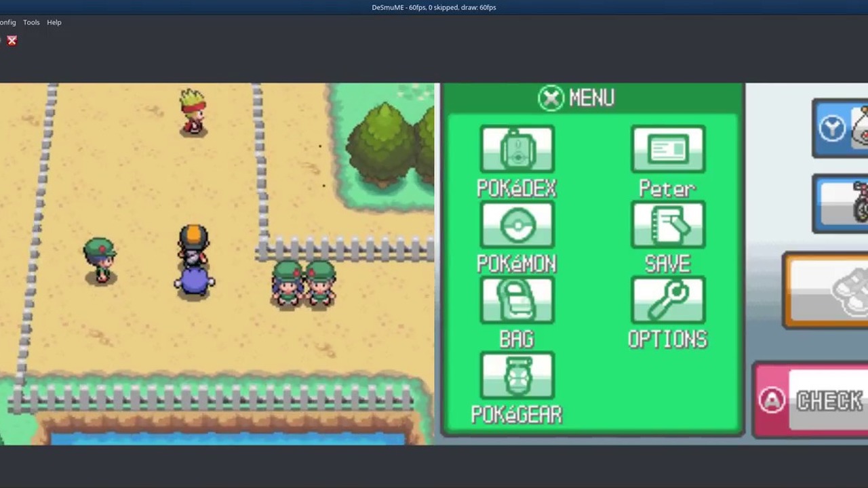This screenshot has height=488, width=868.
Task: Tap the SAVE notebook icon
Action: tap(668, 225)
